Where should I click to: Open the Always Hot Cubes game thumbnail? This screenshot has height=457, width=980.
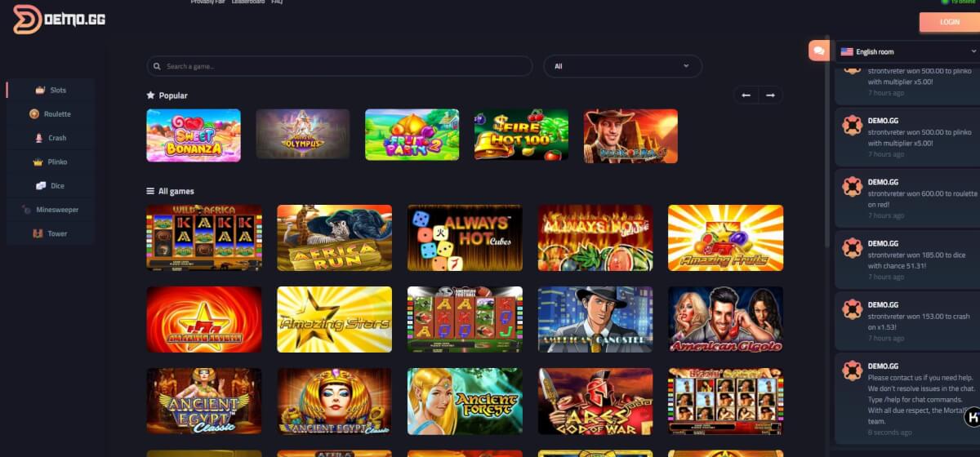coord(465,237)
